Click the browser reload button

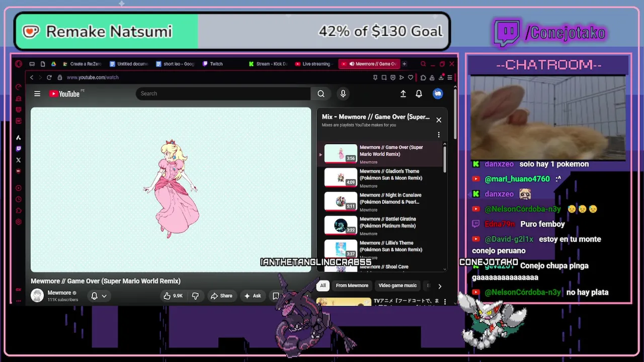(x=49, y=77)
